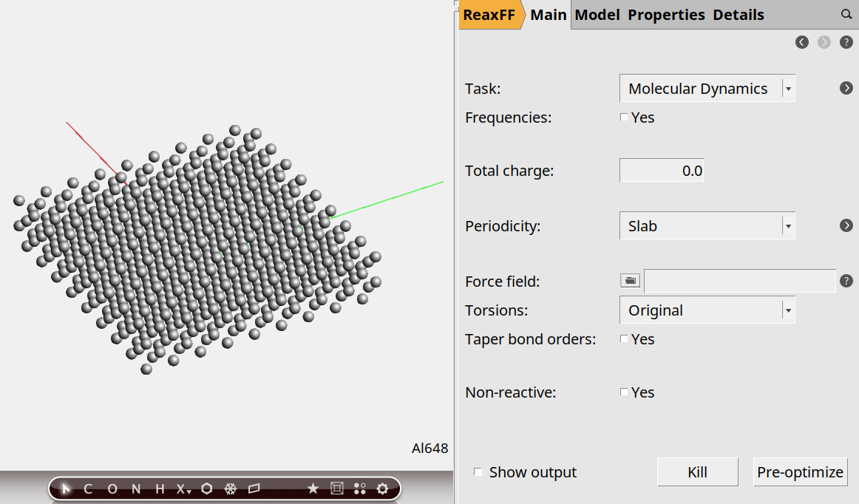Select the pointer arrow tool
Viewport: 859px width, 504px height.
tap(66, 488)
